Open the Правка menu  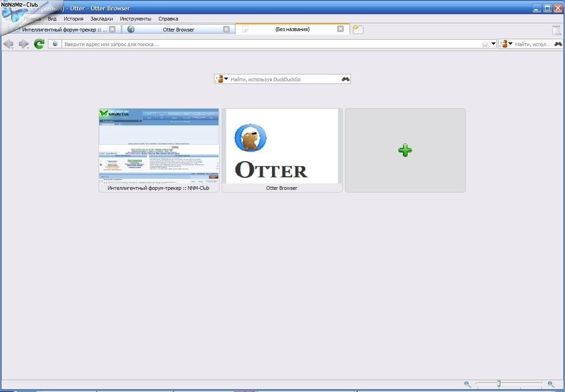(32, 19)
